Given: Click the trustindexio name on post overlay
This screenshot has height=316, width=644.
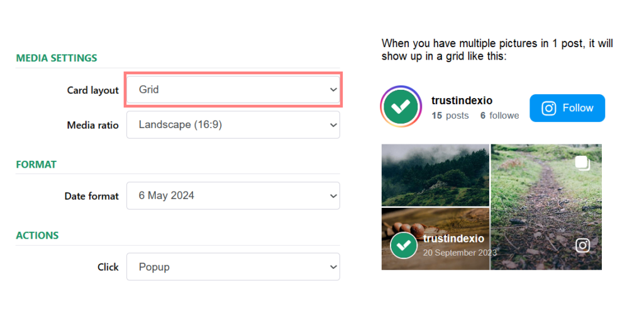Looking at the screenshot, I should (453, 239).
